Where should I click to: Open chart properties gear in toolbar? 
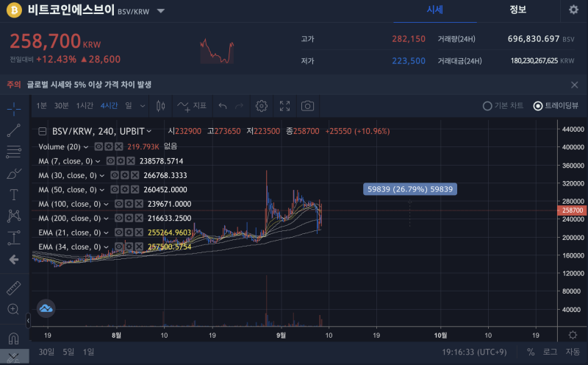click(x=262, y=106)
